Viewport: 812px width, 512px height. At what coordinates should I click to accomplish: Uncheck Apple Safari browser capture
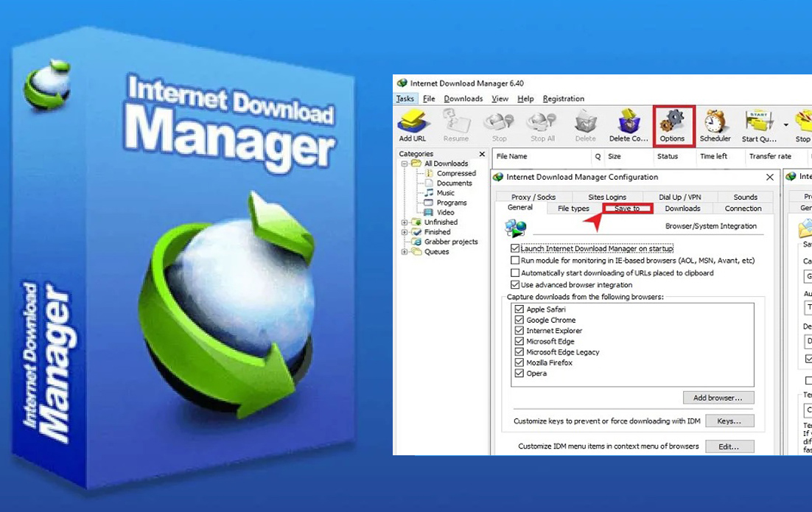click(519, 309)
